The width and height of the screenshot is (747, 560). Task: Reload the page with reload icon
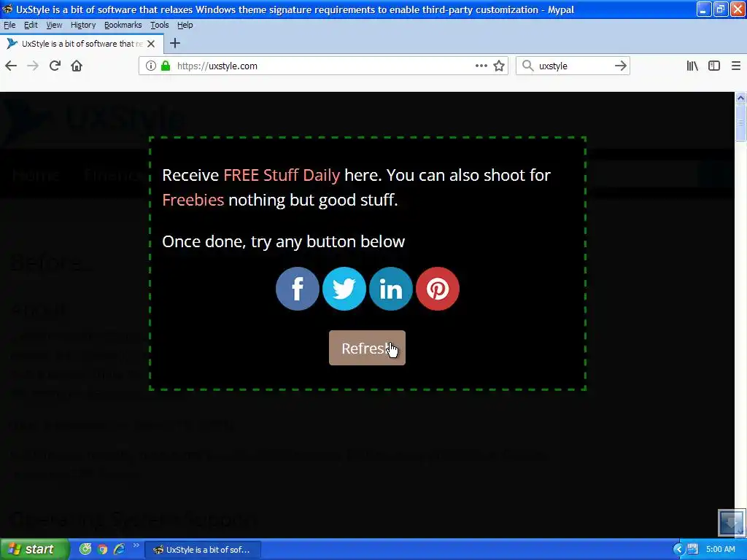pyautogui.click(x=55, y=66)
